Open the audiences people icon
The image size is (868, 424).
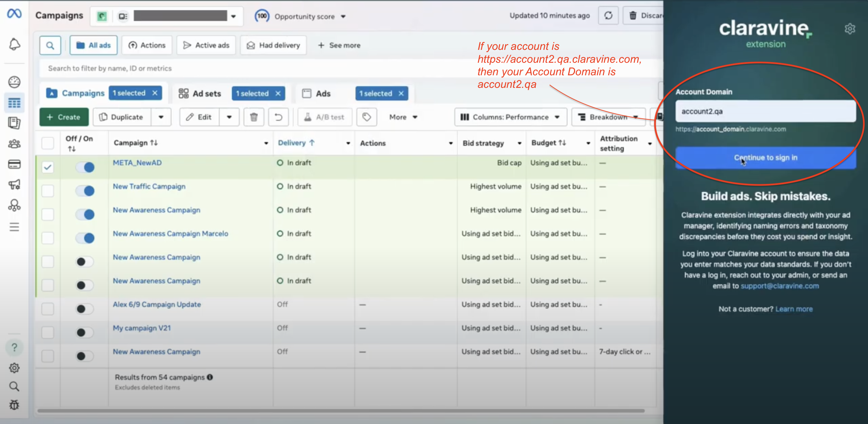14,144
